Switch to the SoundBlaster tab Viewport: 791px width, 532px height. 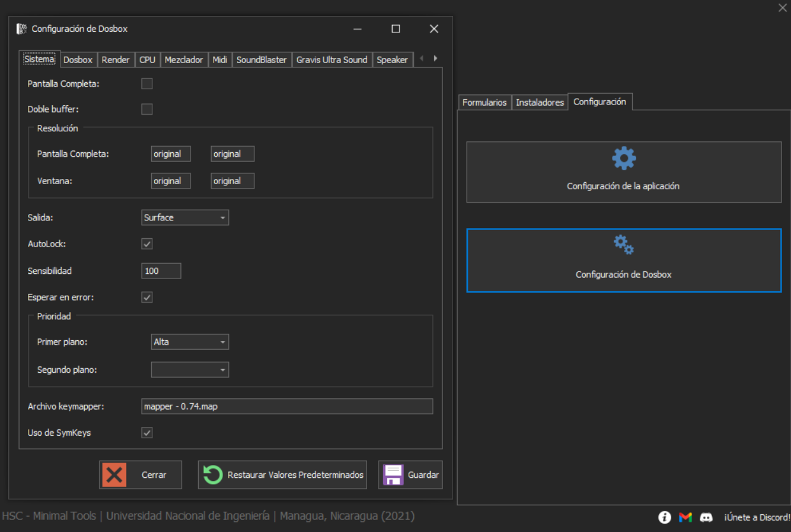pos(261,60)
